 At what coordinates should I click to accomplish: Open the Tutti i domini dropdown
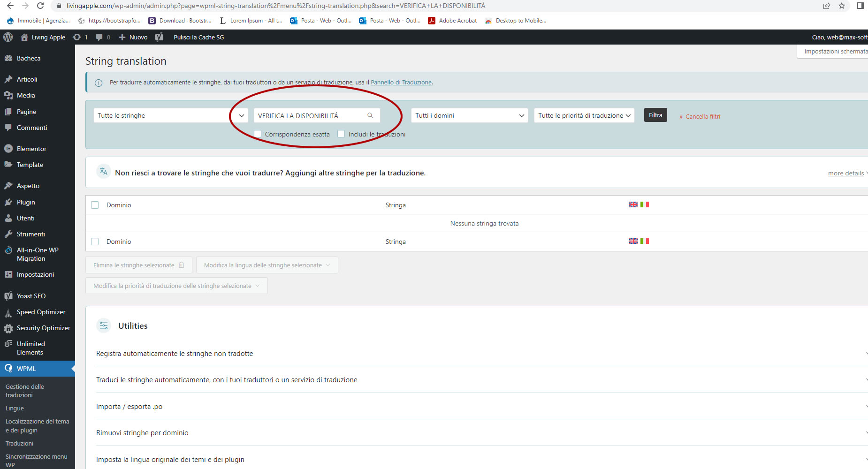point(469,115)
